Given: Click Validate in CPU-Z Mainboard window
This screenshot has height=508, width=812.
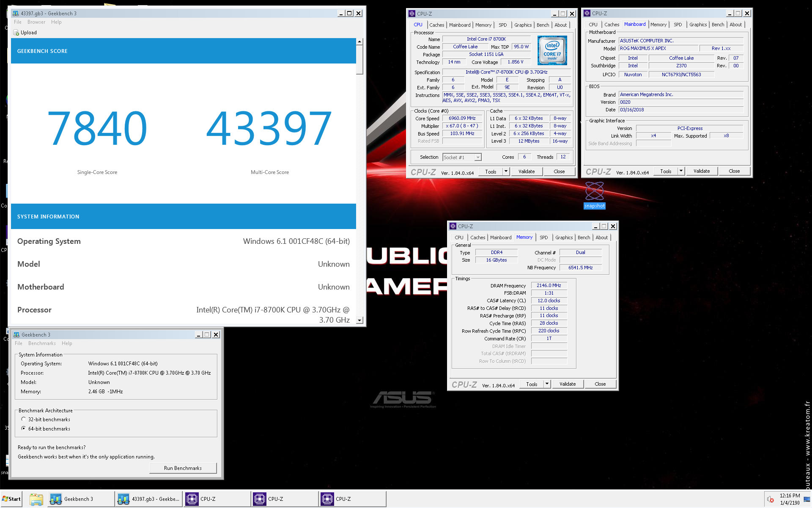Looking at the screenshot, I should [x=702, y=171].
